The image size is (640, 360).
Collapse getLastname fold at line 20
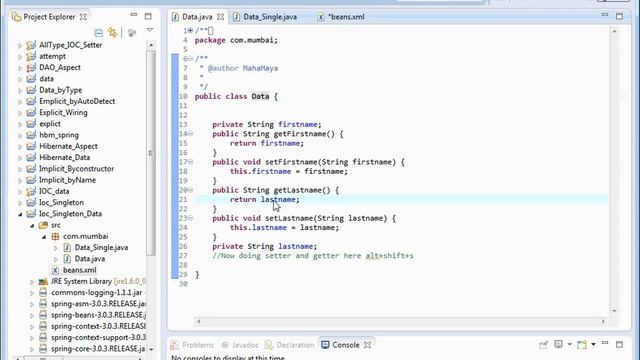[190, 190]
